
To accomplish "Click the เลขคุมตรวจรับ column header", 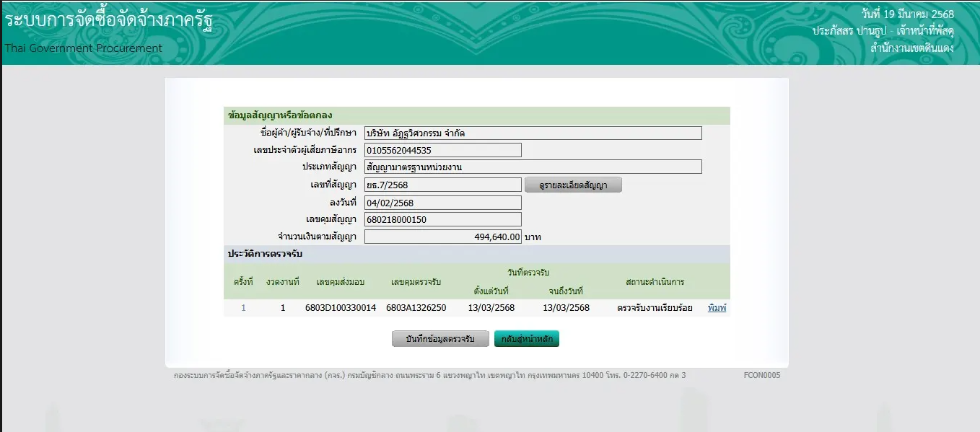I will [x=416, y=281].
